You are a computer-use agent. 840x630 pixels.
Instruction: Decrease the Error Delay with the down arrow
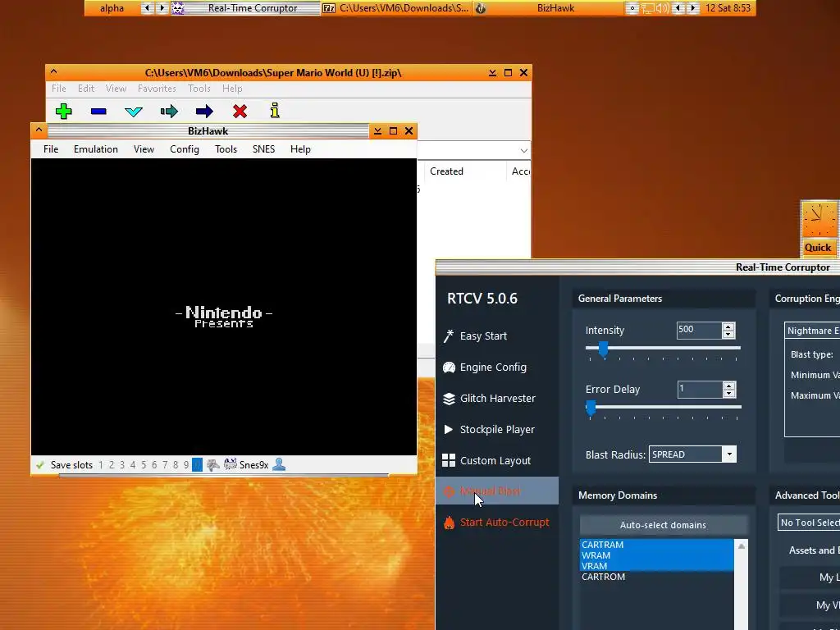point(728,393)
